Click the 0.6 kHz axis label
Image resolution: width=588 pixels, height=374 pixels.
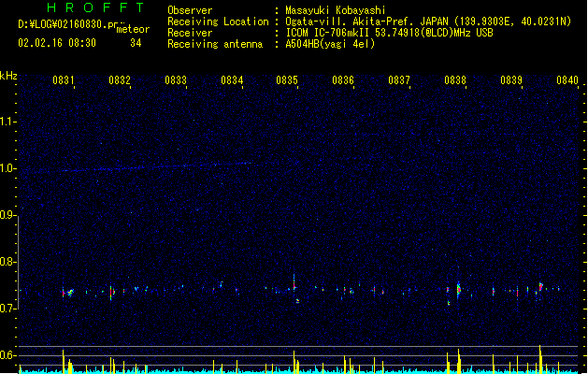coord(8,355)
